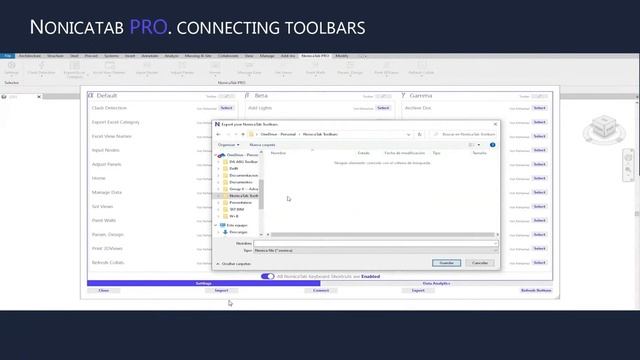Go up one folder level in the dialog

[x=243, y=134]
